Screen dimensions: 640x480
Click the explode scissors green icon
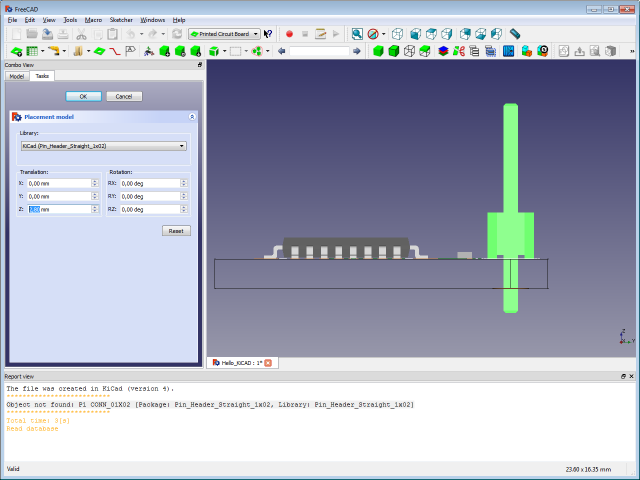459,51
